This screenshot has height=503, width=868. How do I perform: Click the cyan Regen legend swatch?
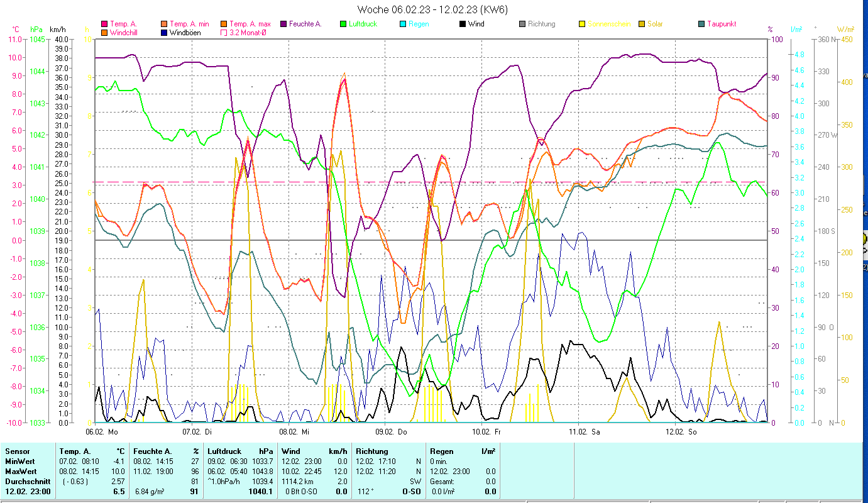(x=403, y=24)
